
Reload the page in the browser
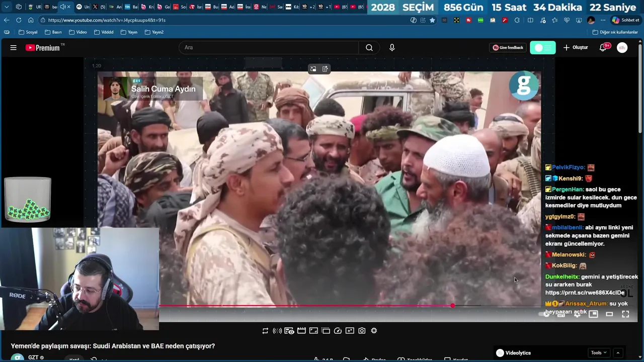point(19,20)
